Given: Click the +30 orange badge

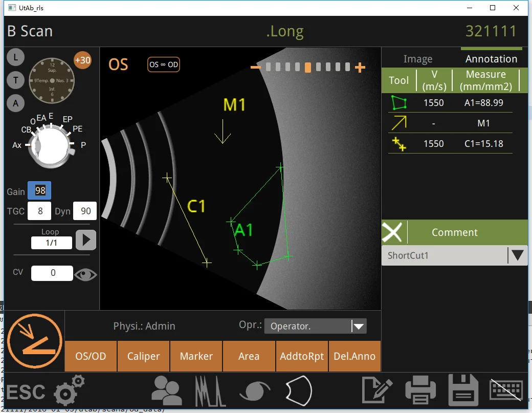Looking at the screenshot, I should coord(82,60).
